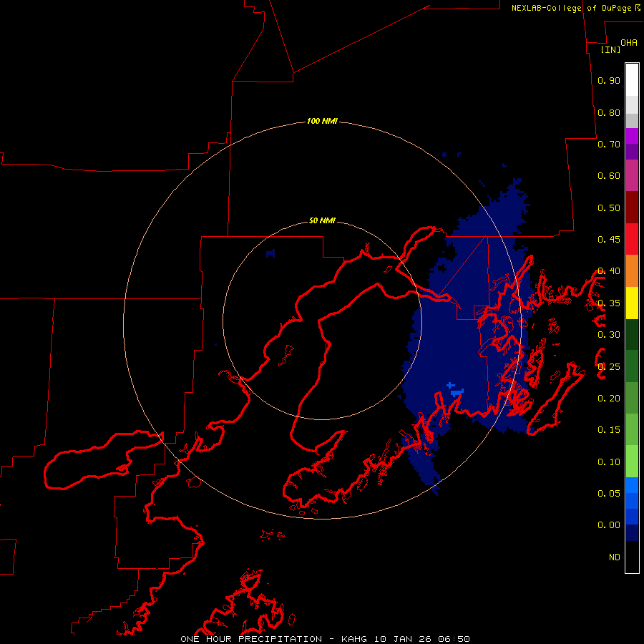
Task: Click the light blue precipitation cell on radar
Action: tap(457, 392)
